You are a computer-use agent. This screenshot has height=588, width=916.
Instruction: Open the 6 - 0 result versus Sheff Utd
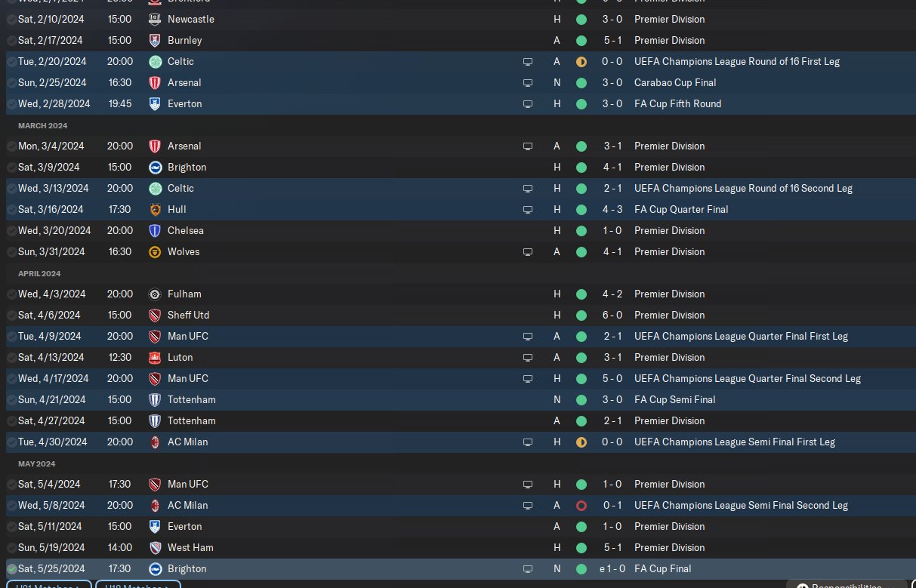coord(612,315)
